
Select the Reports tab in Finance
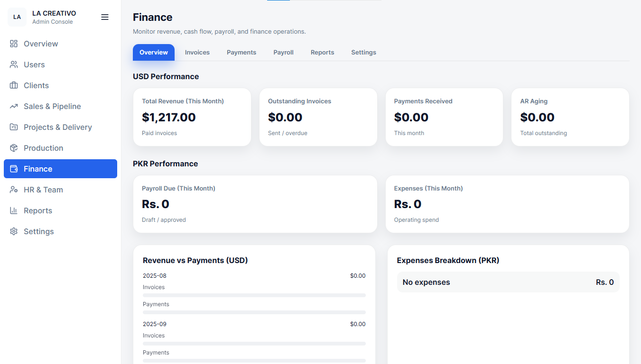pyautogui.click(x=322, y=53)
